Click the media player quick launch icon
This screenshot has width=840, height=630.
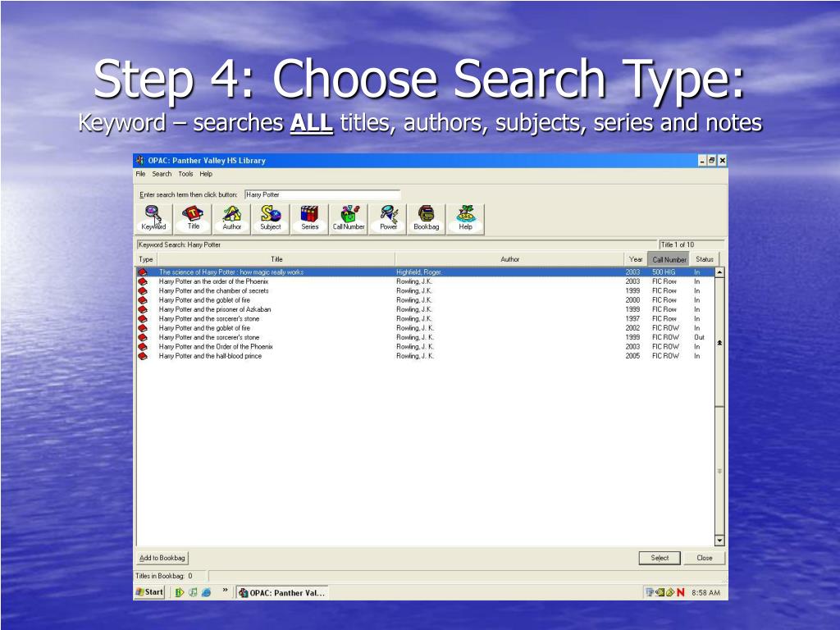point(193,592)
